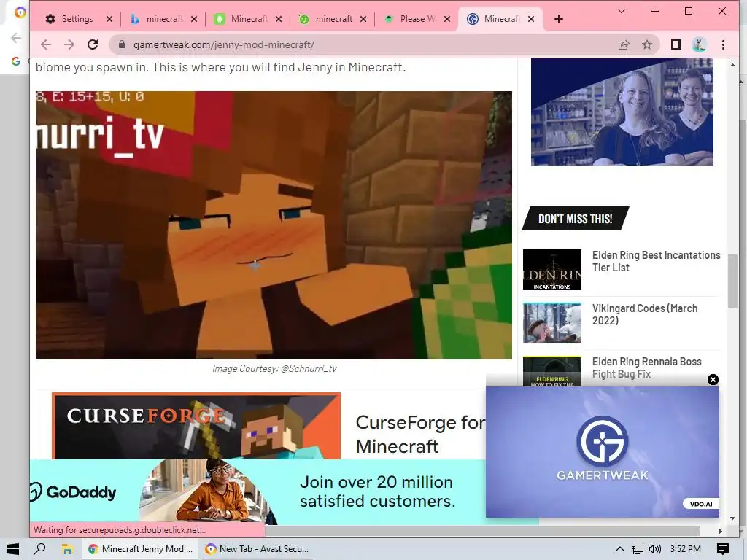
Task: Expand the tab search chevron
Action: 622,10
